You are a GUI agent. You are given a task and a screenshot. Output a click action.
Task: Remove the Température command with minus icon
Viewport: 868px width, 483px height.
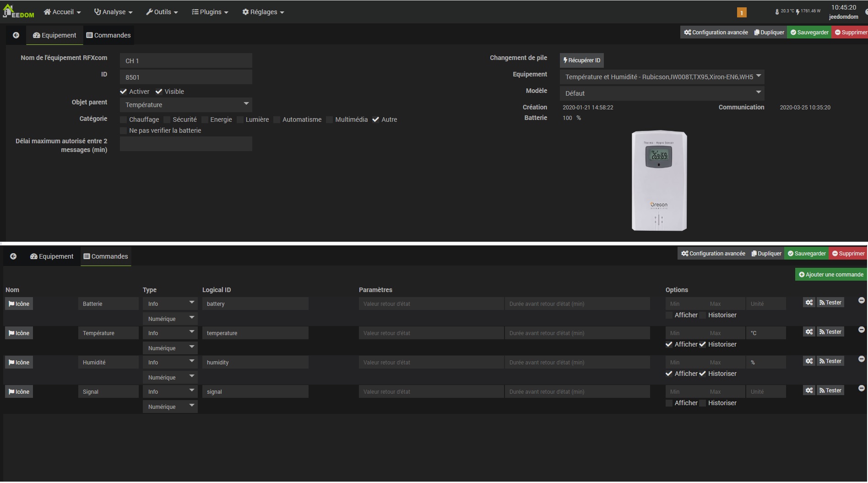861,330
